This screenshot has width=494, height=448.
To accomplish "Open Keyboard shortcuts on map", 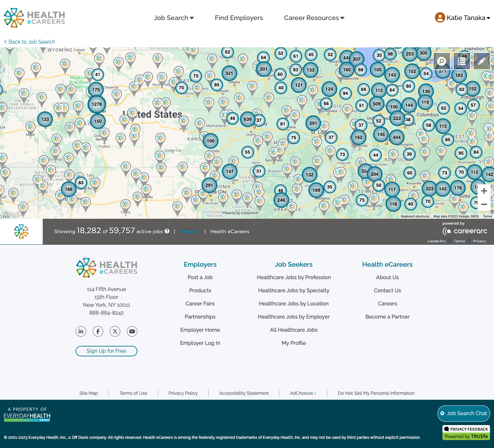I will tap(415, 216).
